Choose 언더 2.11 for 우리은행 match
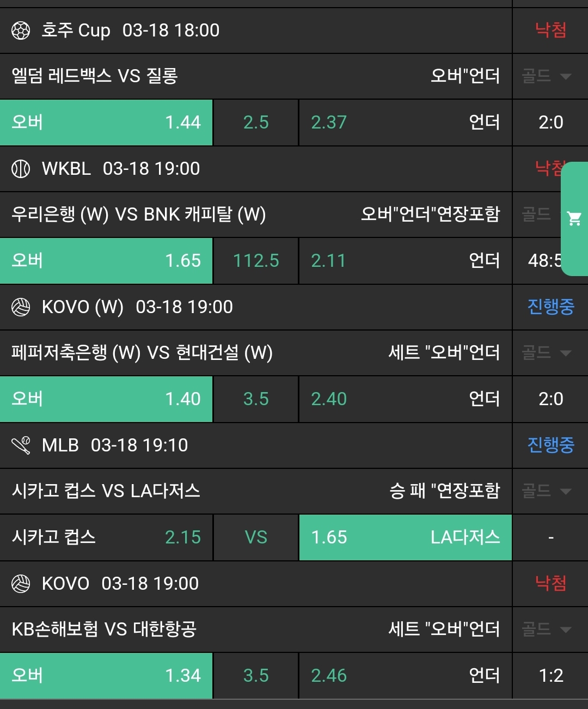 [x=405, y=261]
